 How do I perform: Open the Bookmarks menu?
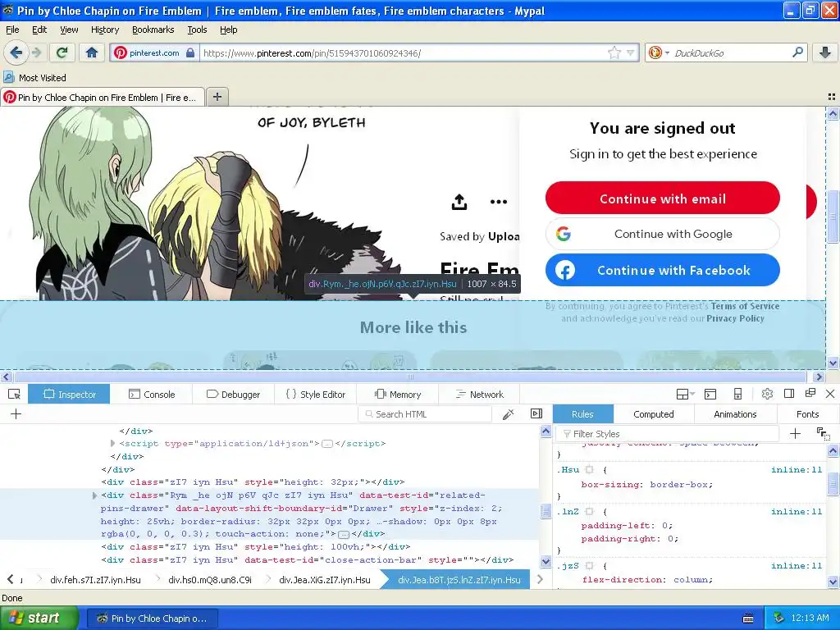(153, 30)
